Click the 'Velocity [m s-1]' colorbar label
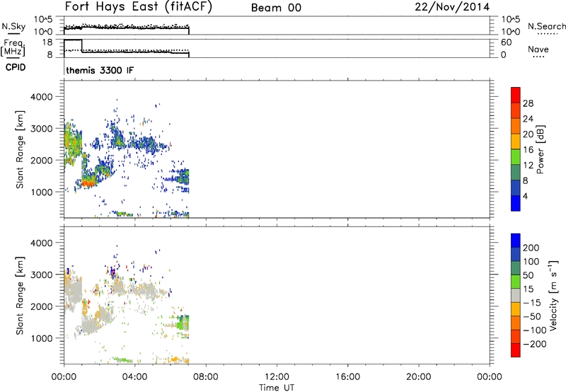The width and height of the screenshot is (566, 392). [x=553, y=295]
